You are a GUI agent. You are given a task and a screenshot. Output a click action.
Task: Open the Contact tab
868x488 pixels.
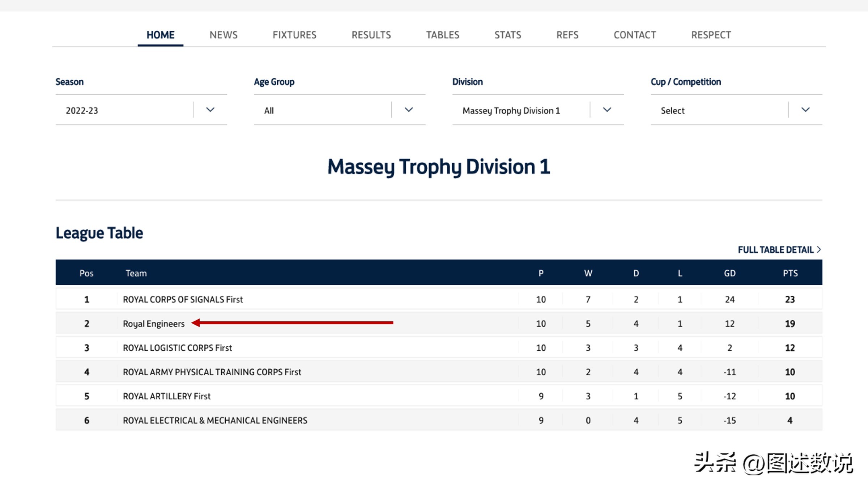[x=635, y=35]
